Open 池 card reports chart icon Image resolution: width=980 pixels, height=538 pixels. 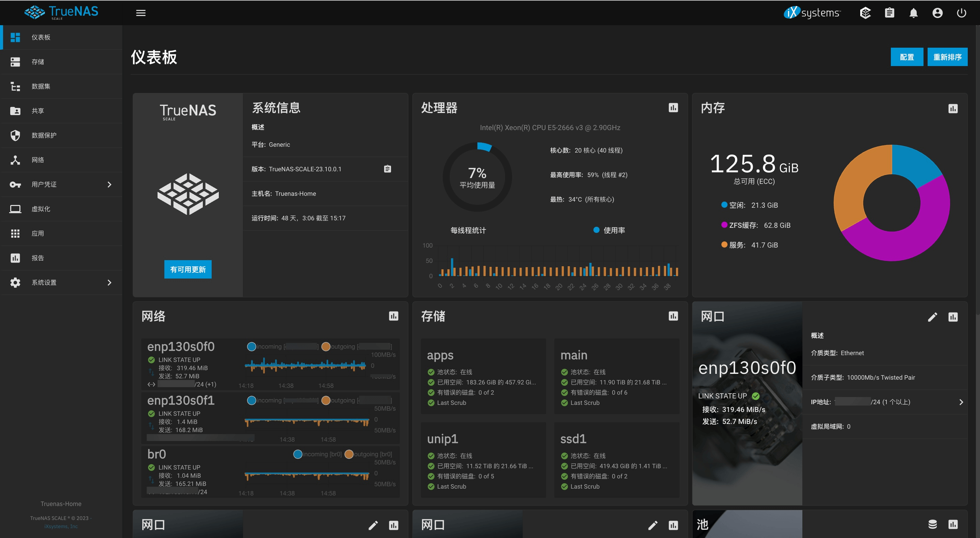[953, 525]
